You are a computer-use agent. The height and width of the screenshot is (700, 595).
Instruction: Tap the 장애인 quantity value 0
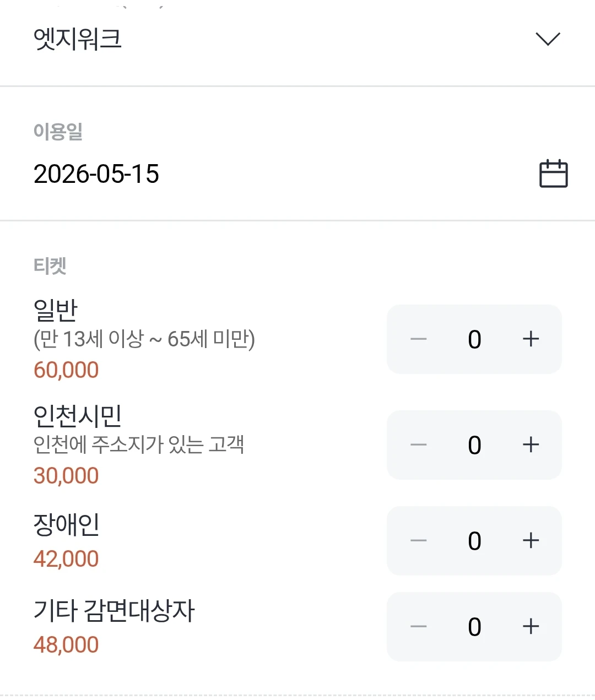pyautogui.click(x=474, y=541)
